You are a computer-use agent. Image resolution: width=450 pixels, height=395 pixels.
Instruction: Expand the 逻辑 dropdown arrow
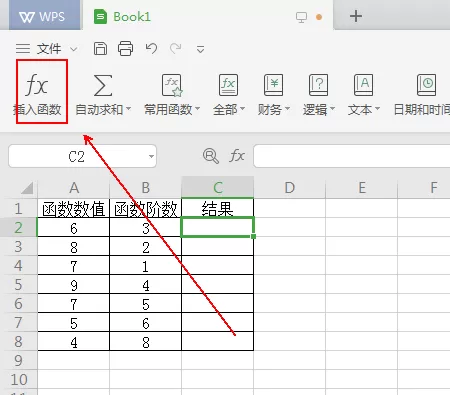(x=332, y=109)
